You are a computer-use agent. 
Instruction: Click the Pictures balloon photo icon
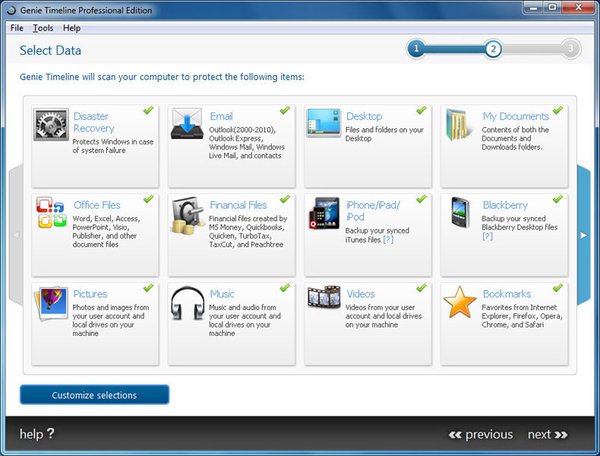[x=51, y=303]
